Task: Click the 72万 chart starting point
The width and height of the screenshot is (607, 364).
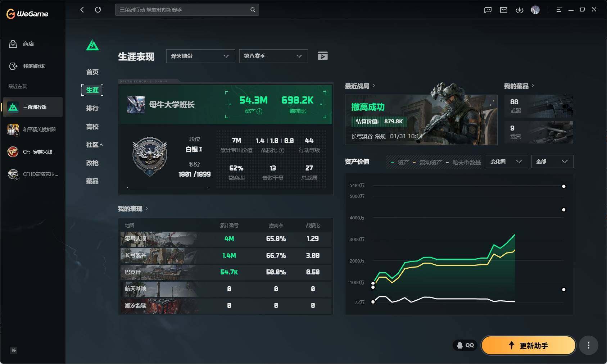Action: pos(373,302)
